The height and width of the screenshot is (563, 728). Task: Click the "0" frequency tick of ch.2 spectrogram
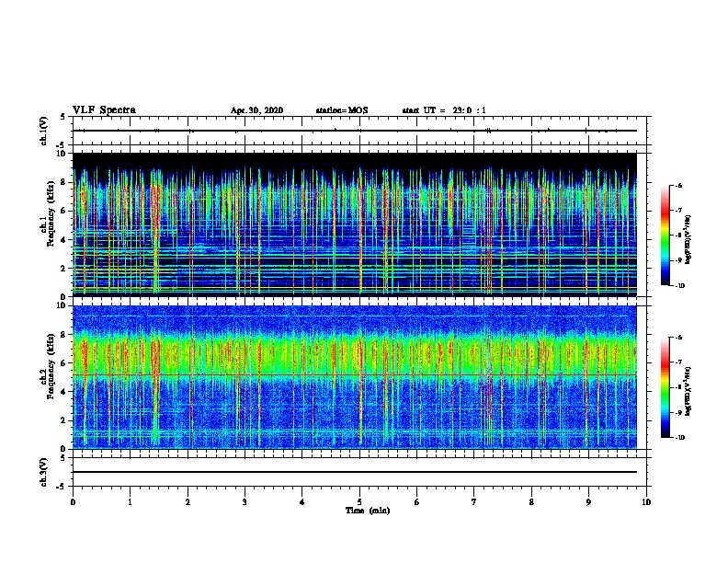63,449
